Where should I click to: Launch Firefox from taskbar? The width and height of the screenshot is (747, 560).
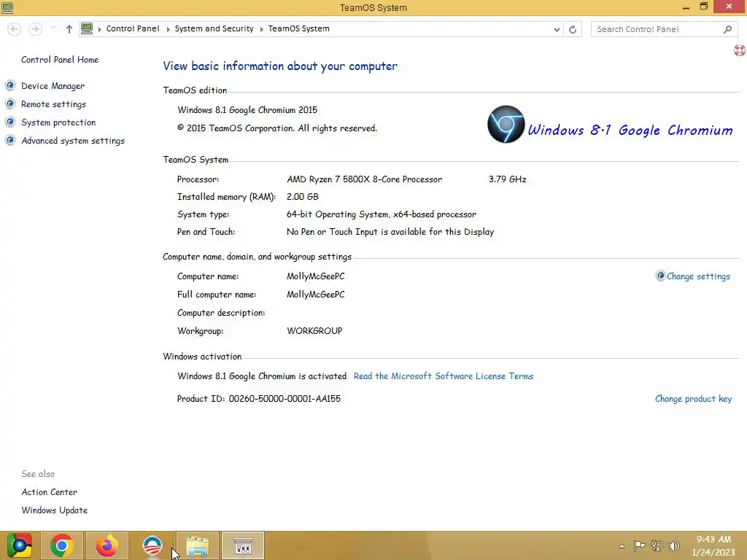point(107,545)
